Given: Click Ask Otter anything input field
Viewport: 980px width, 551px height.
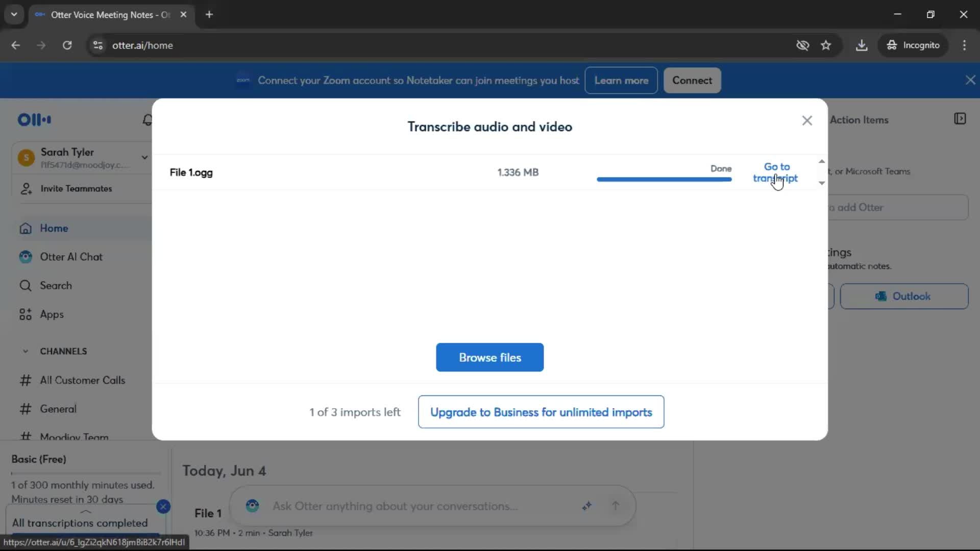Looking at the screenshot, I should tap(395, 506).
